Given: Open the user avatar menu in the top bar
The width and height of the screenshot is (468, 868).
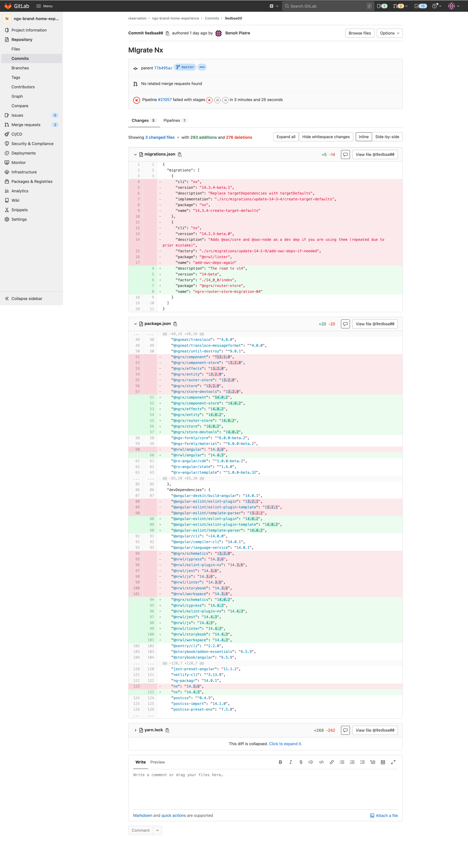Looking at the screenshot, I should click(x=454, y=6).
